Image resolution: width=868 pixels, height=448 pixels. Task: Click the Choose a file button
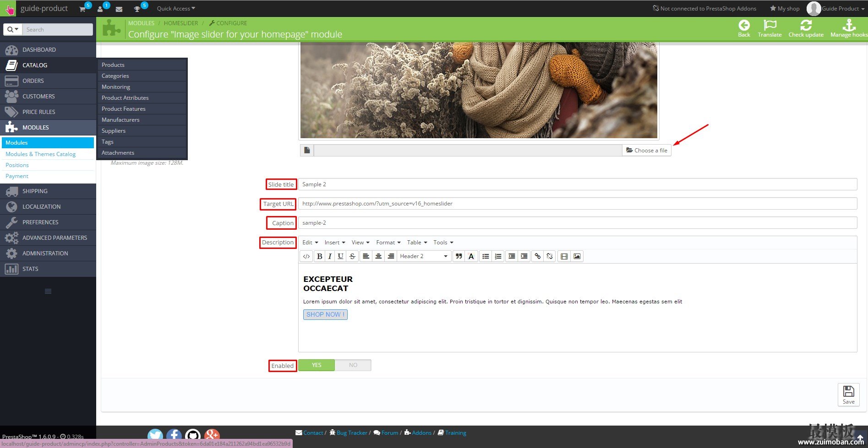[x=646, y=151]
